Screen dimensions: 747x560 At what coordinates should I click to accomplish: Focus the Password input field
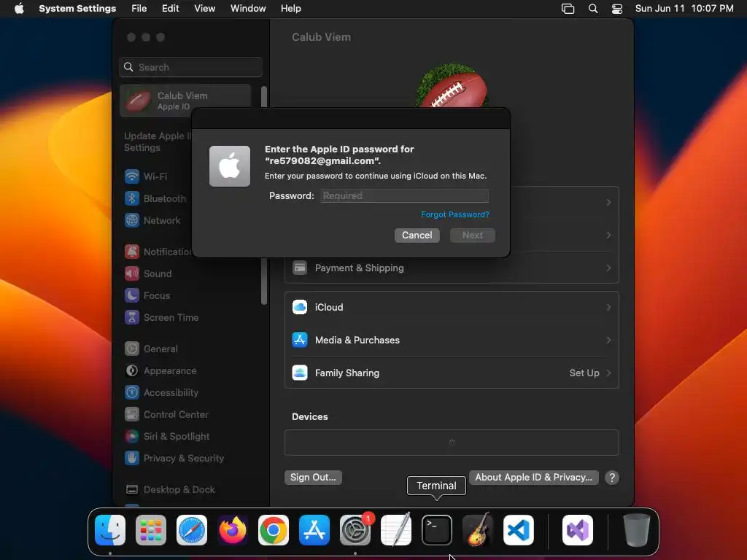pos(404,195)
